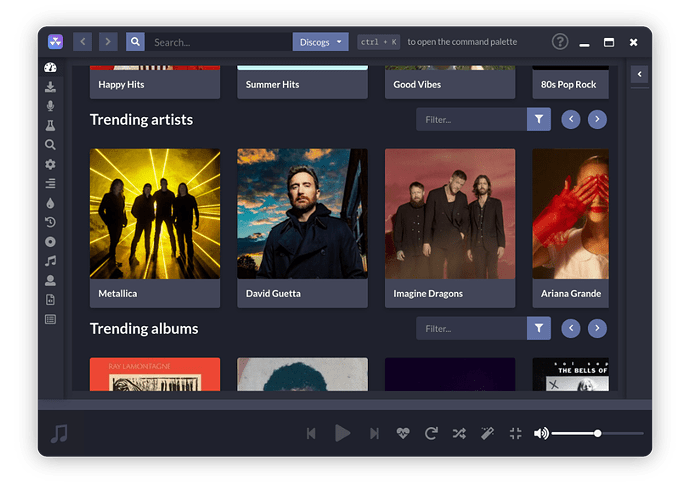Open the Ray LaMontagne album cover

155,374
